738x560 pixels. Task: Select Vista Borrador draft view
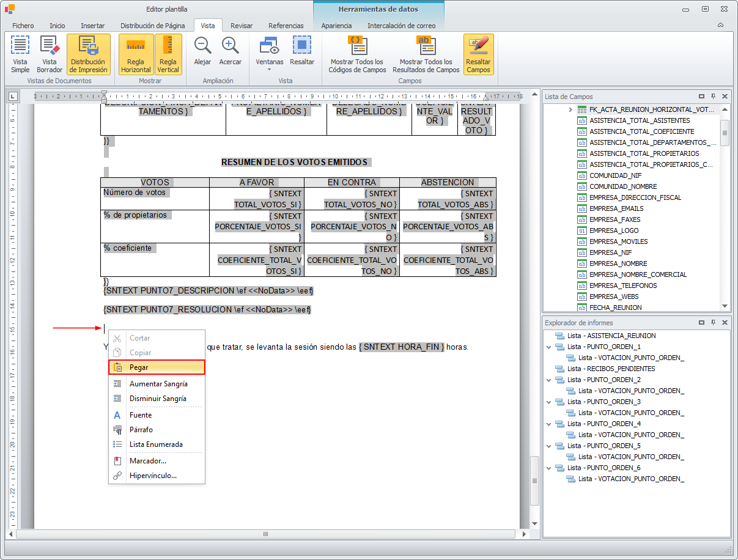click(x=50, y=54)
